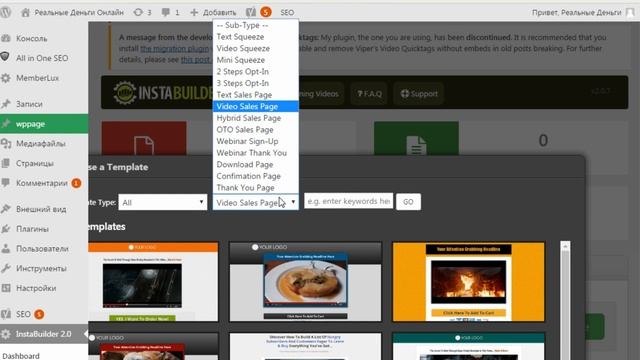The image size is (640, 360).
Task: Click the sub-type Video Sales Page combo box
Action: [256, 202]
